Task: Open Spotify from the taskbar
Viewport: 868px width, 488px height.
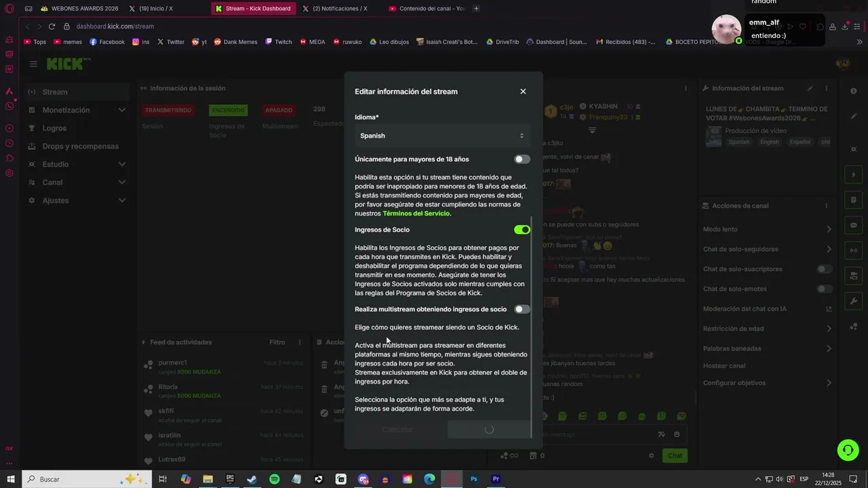Action: point(275,479)
